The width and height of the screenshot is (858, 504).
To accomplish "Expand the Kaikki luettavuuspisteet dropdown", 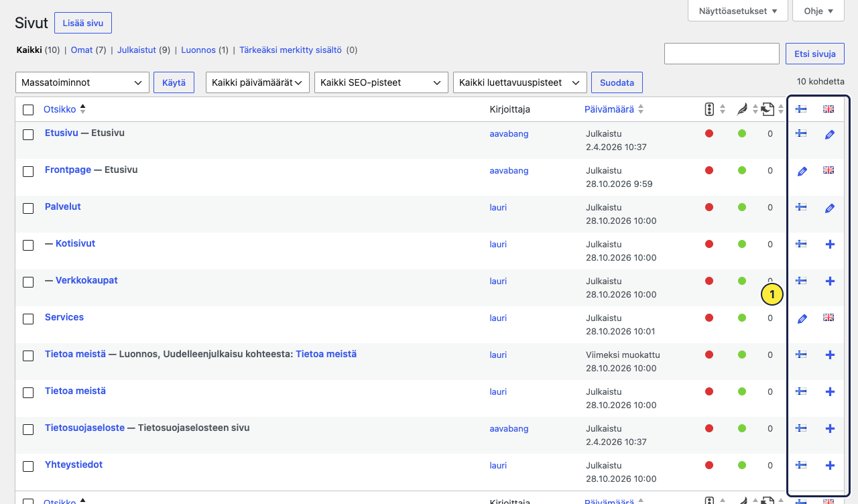I will [520, 82].
